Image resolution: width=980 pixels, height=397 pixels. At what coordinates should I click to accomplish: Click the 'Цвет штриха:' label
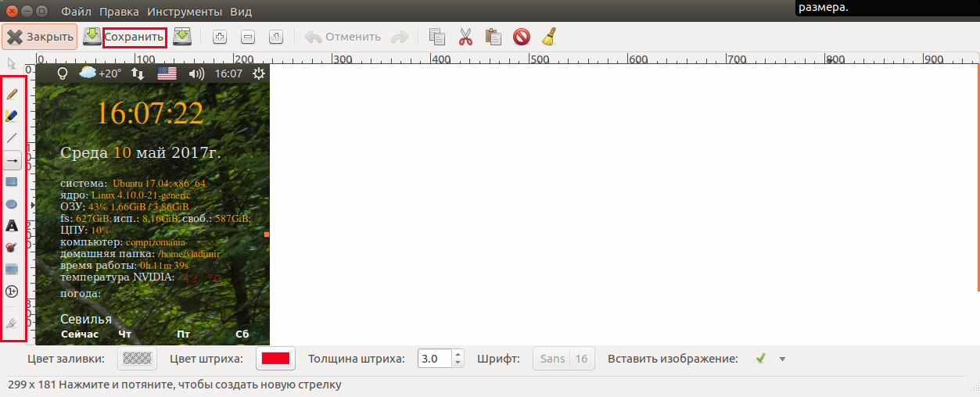point(206,359)
